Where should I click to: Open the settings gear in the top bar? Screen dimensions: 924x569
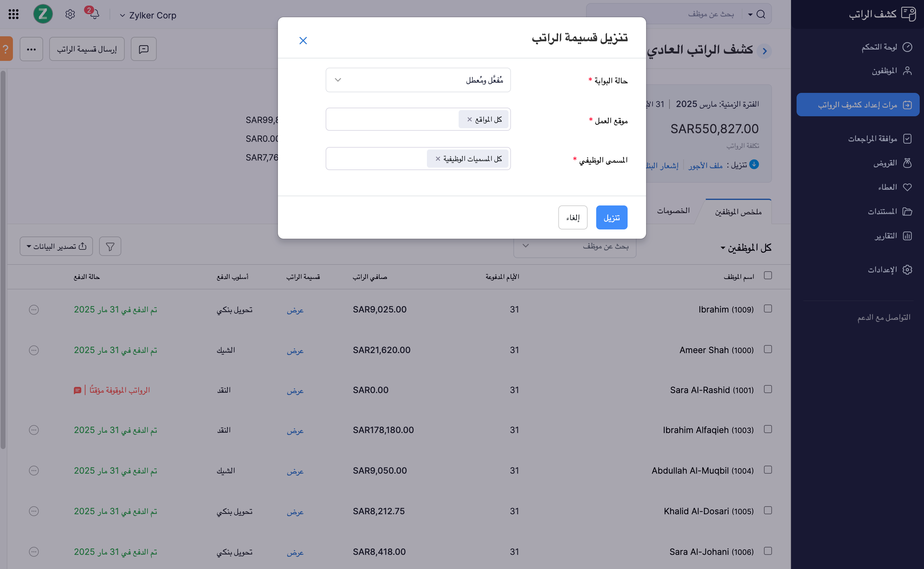click(x=70, y=14)
